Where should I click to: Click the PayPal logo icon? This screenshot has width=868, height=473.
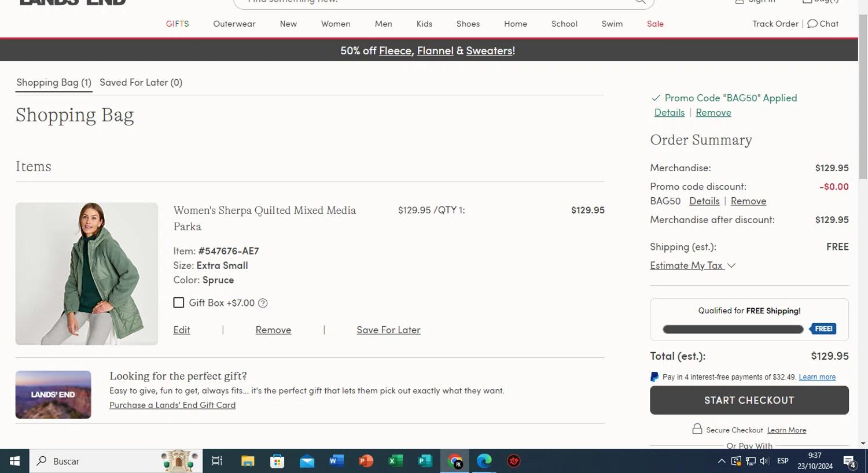pos(654,377)
